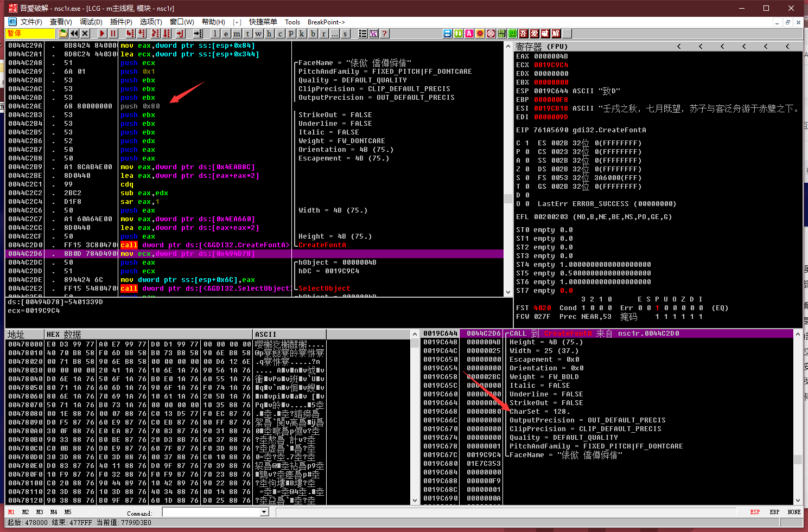
Task: Open Handles window with 'h' button
Action: (269, 34)
